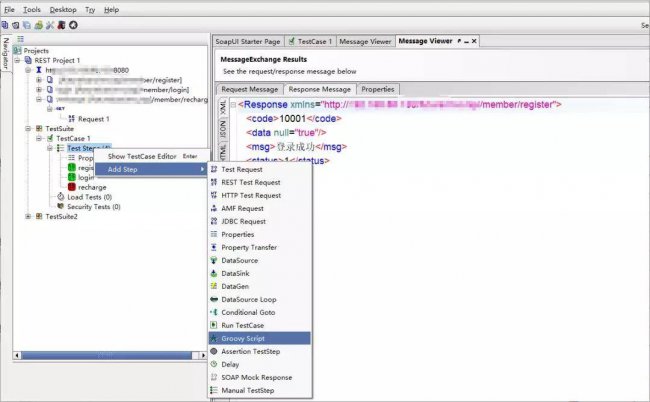Click the Run TestCase icon
The height and width of the screenshot is (402, 650).
[214, 325]
